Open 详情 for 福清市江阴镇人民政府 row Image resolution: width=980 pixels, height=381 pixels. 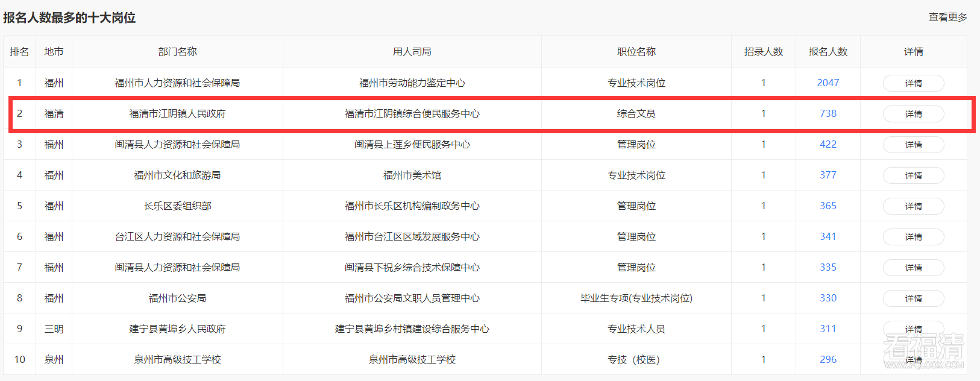[x=913, y=114]
